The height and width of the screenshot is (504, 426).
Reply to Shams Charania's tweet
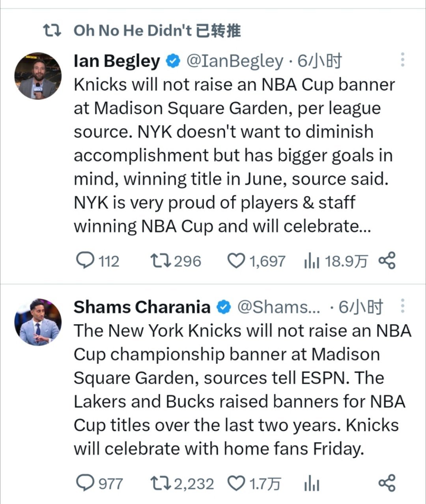point(84,483)
